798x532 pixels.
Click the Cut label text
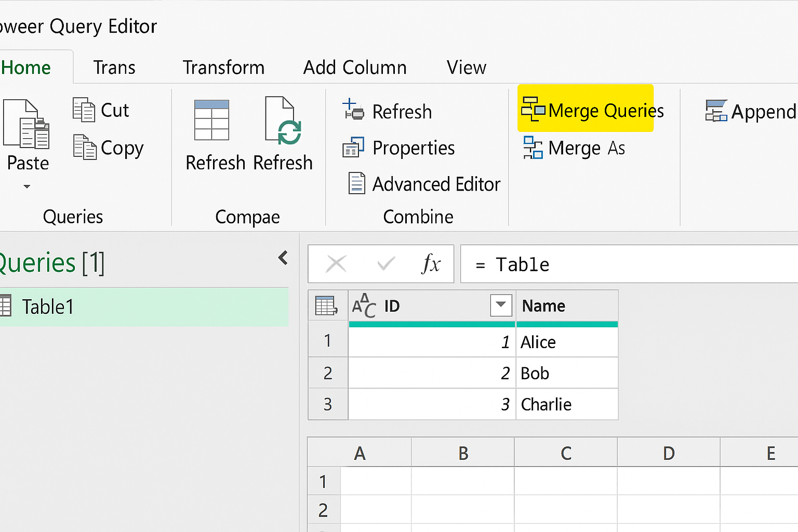[x=115, y=110]
